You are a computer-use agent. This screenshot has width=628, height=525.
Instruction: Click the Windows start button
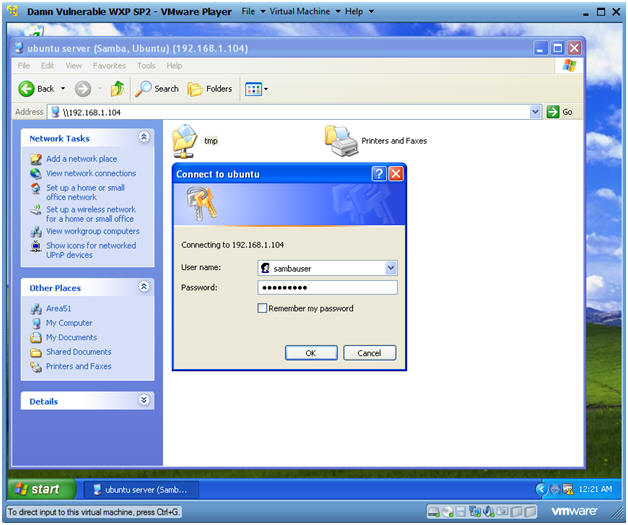click(42, 489)
